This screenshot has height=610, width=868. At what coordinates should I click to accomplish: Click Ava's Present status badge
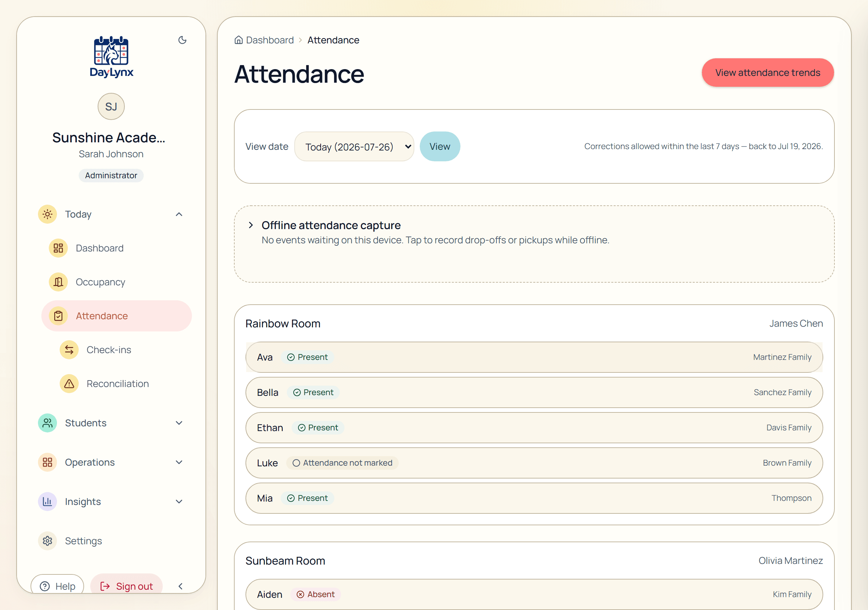pyautogui.click(x=307, y=357)
